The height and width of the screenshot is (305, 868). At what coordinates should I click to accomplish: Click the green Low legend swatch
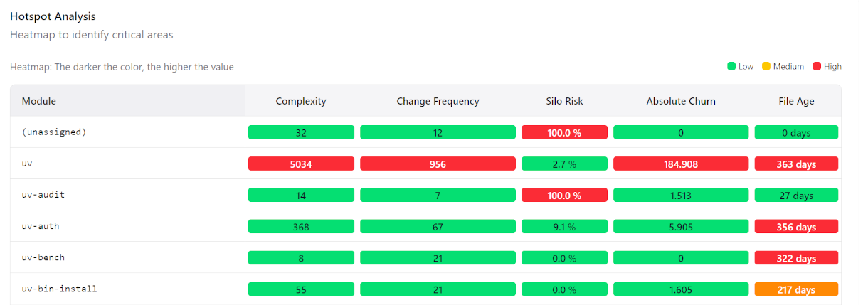point(731,67)
